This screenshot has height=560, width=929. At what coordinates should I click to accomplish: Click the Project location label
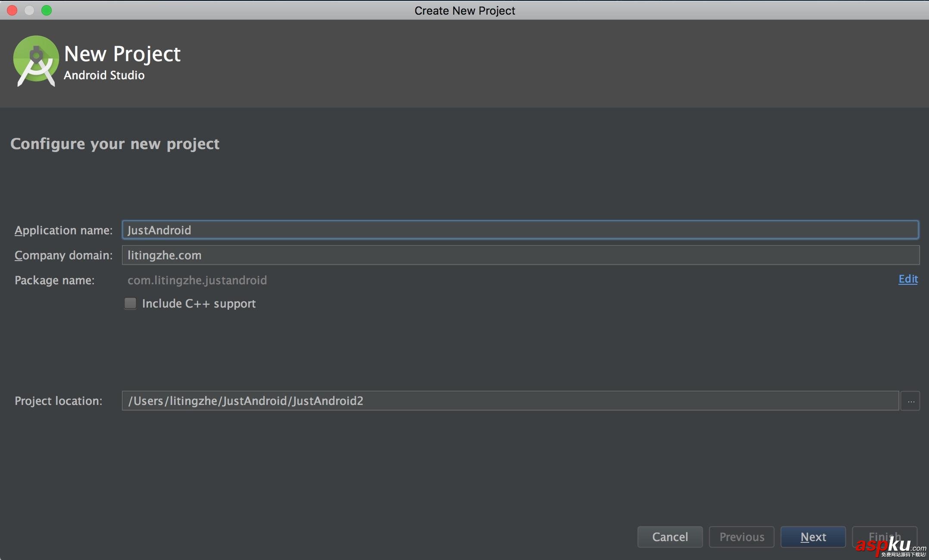[59, 401]
